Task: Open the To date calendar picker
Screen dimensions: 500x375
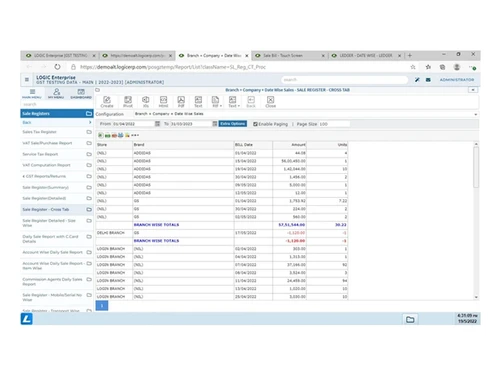Action: (x=215, y=124)
